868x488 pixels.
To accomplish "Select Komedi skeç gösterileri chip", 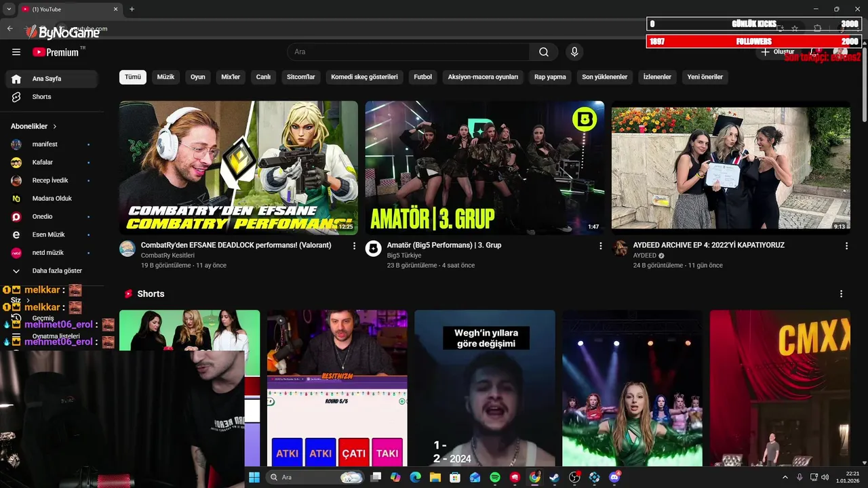I will tap(364, 77).
